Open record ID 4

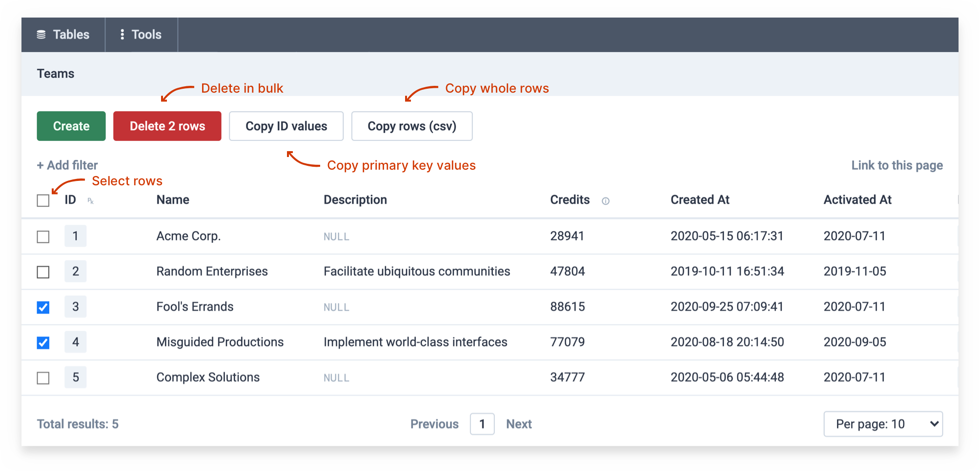(76, 342)
